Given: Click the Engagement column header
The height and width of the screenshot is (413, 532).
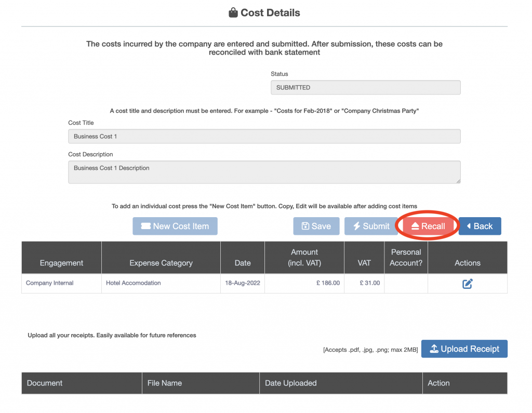Looking at the screenshot, I should coord(61,263).
